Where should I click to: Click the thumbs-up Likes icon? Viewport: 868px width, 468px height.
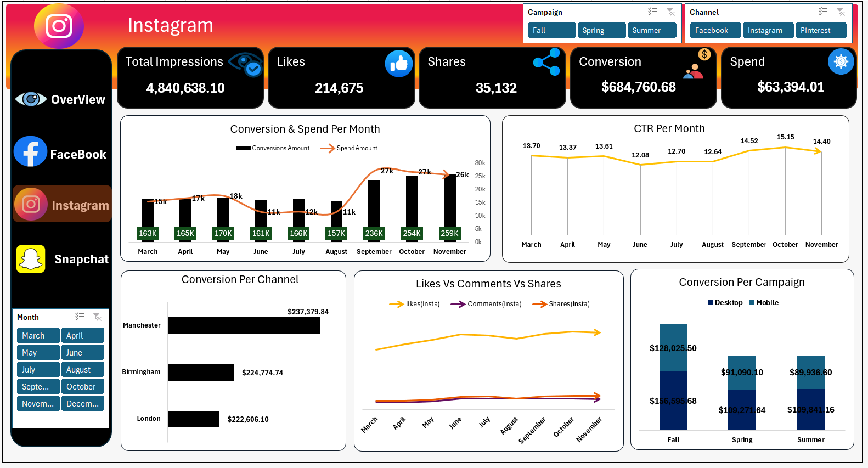point(398,64)
